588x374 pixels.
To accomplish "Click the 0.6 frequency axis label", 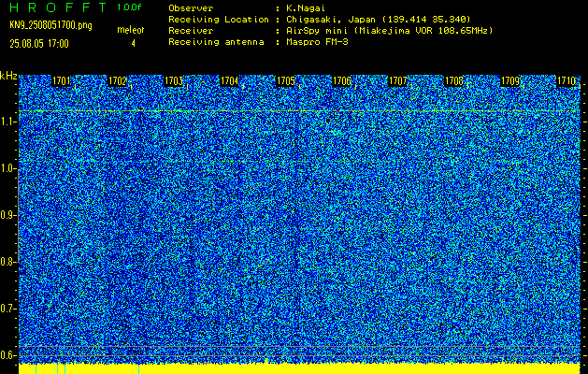I will (7, 355).
